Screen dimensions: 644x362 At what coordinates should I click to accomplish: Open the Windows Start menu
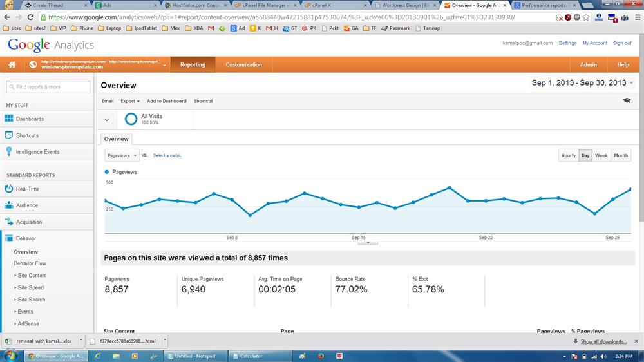(x=10, y=356)
